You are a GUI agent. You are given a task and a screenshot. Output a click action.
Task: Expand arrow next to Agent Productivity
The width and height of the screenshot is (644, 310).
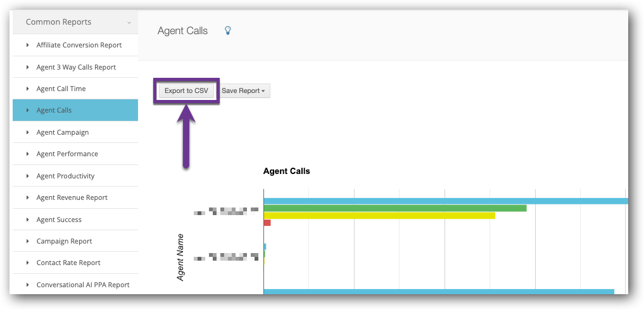[x=27, y=176]
